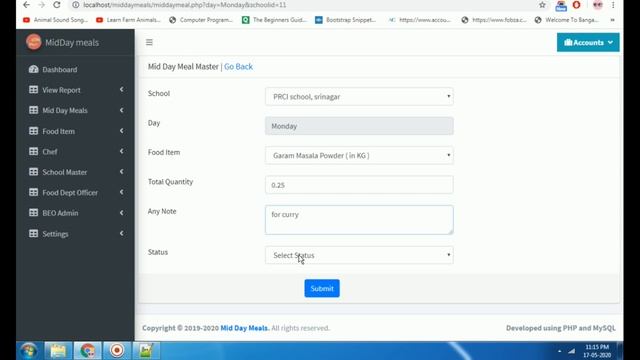The image size is (640, 360).
Task: Submit the mid day meal form
Action: click(x=322, y=288)
